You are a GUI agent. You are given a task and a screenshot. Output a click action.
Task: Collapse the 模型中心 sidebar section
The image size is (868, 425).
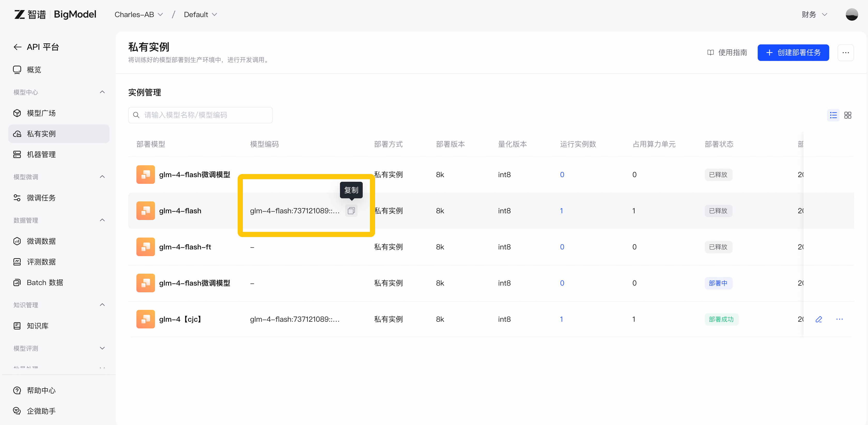(103, 92)
